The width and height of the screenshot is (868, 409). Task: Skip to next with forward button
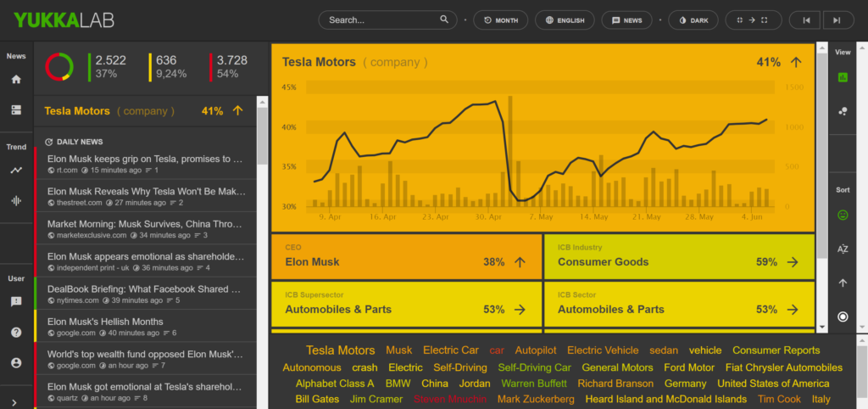(x=837, y=20)
